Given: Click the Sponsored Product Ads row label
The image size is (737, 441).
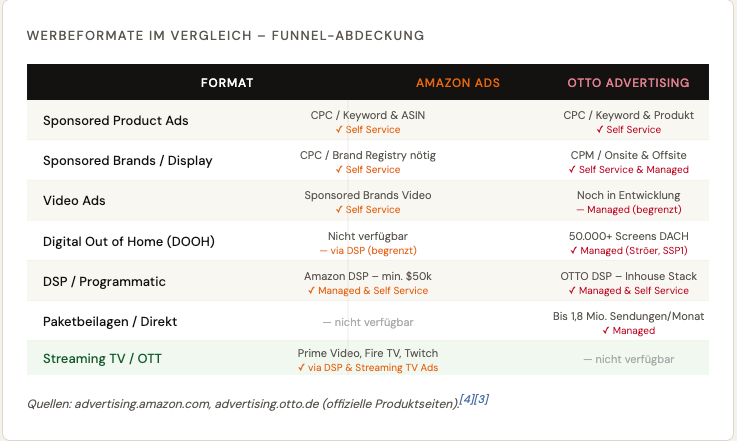Looking at the screenshot, I should (x=116, y=121).
